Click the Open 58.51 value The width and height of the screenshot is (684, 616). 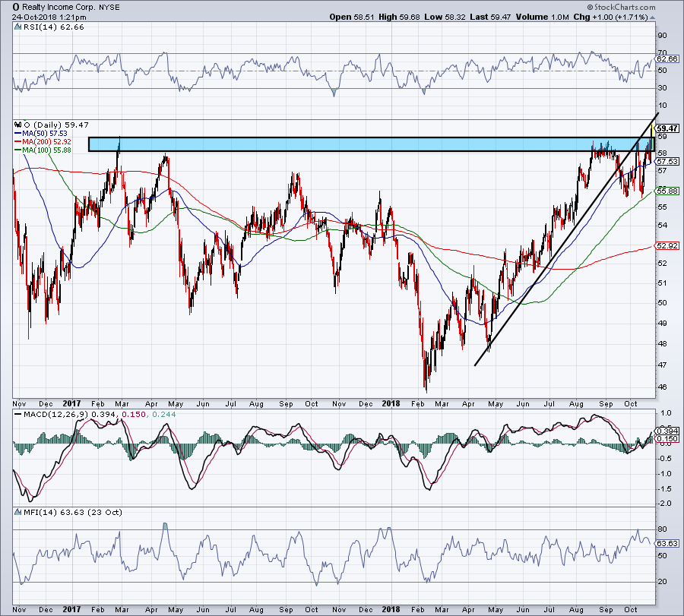coord(352,17)
